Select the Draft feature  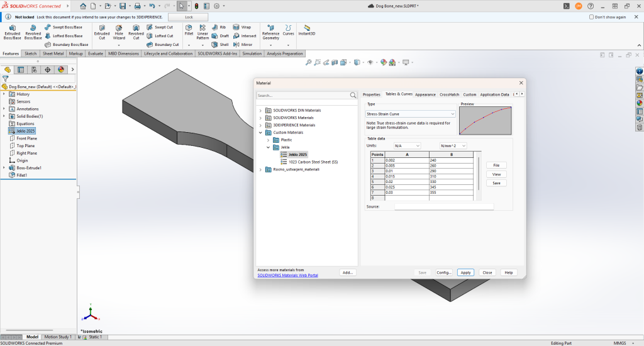tap(220, 36)
